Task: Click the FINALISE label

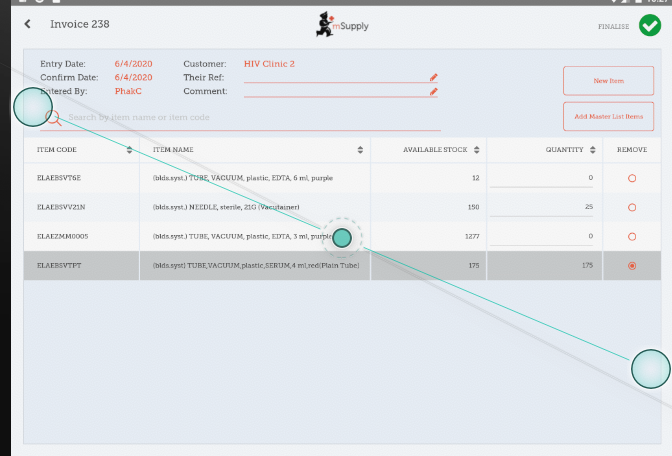Action: pos(613,27)
